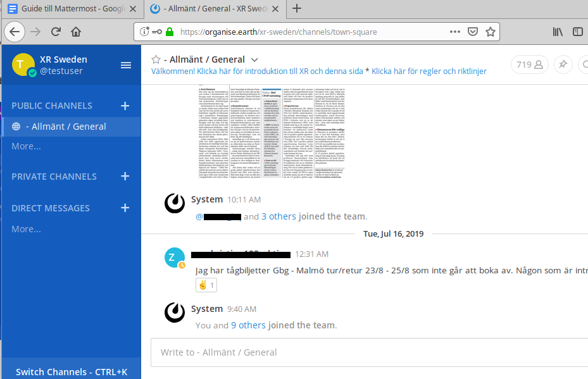
Task: Click the browser forward arrow
Action: 35,32
